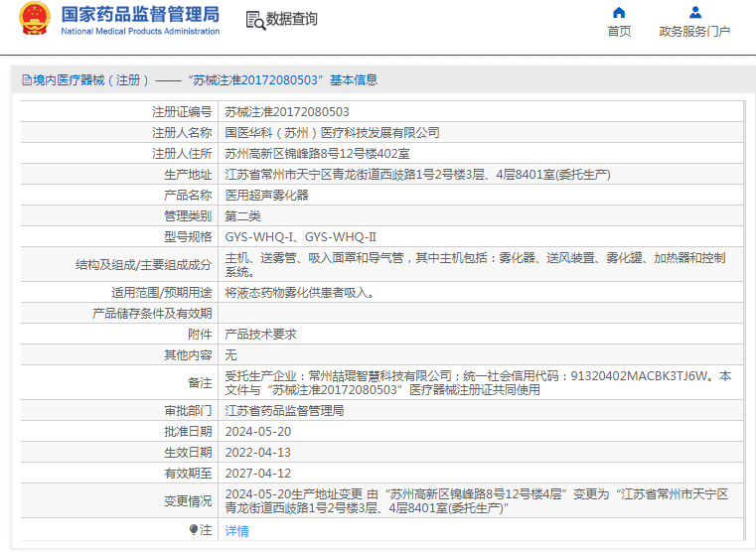The width and height of the screenshot is (756, 552).
Task: Click the 产品名称 label
Action: pyautogui.click(x=188, y=195)
